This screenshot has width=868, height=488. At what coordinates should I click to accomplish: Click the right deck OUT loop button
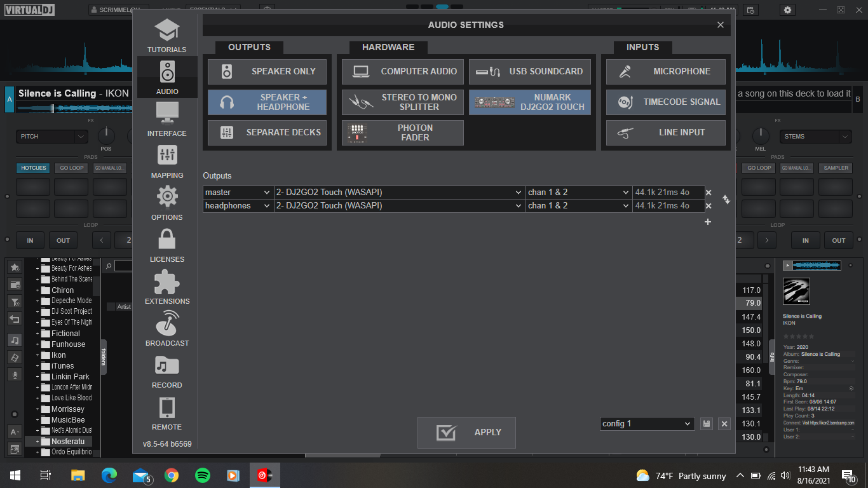tap(839, 240)
